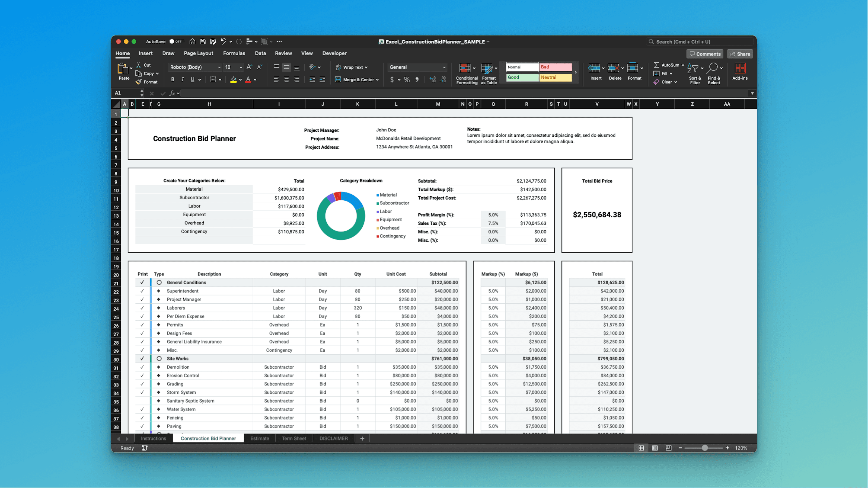Uncheck the Print checkbox for Superintendent
Viewport: 868px width, 488px height.
tap(142, 291)
